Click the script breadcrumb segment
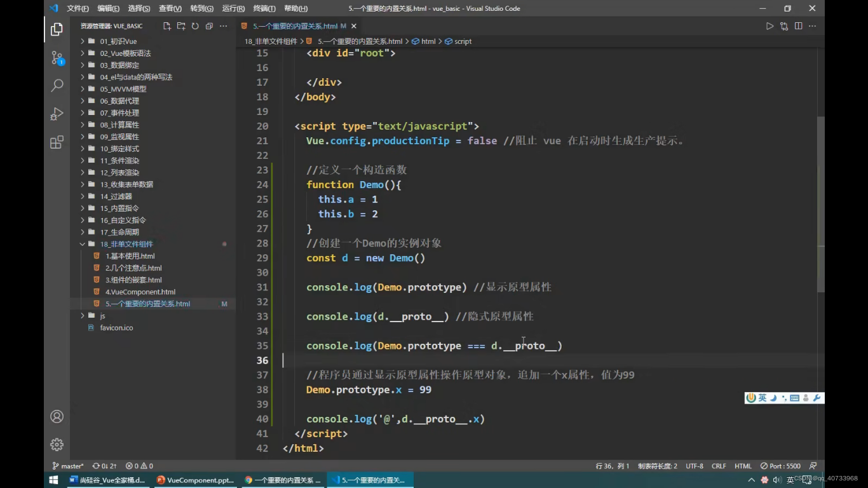This screenshot has width=868, height=488. click(458, 41)
